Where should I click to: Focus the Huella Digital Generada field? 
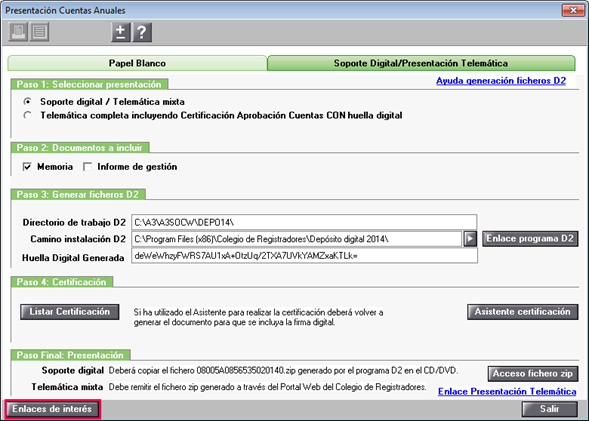[x=304, y=256]
